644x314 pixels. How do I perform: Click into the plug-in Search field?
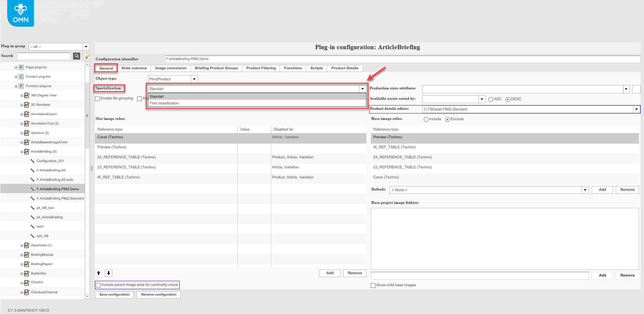tap(44, 56)
